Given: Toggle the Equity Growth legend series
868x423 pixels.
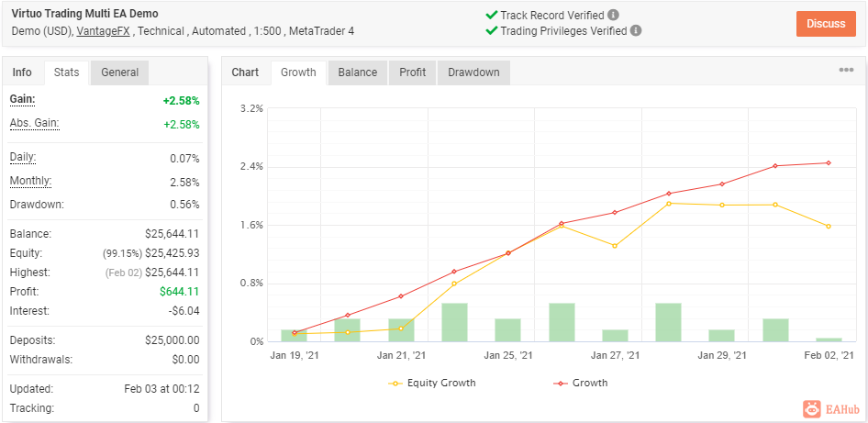Looking at the screenshot, I should [432, 383].
